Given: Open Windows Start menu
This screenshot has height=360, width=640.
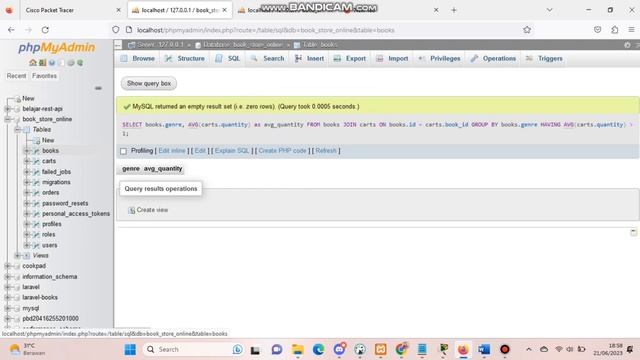Looking at the screenshot, I should point(130,349).
